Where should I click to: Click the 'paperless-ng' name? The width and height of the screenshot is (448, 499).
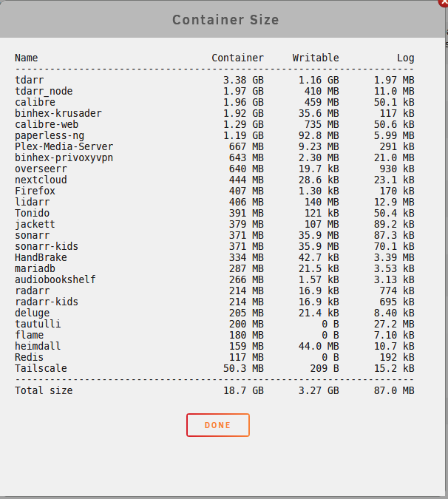coord(50,135)
